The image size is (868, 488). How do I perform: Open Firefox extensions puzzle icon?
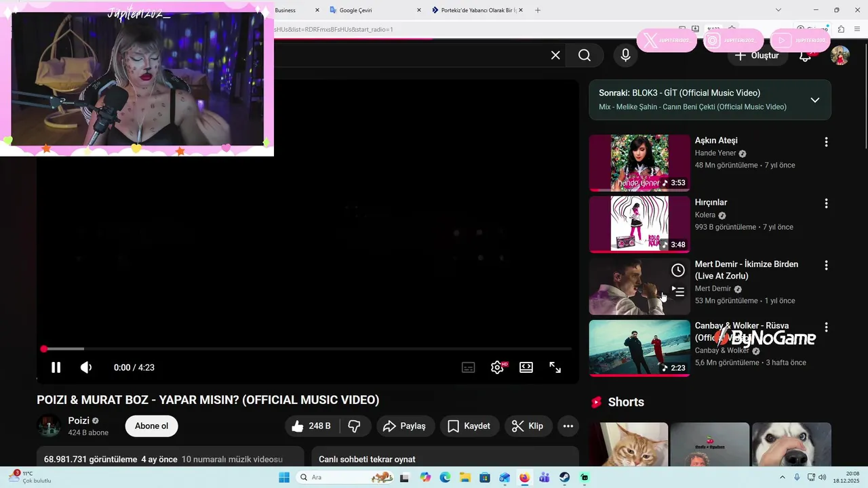(842, 29)
